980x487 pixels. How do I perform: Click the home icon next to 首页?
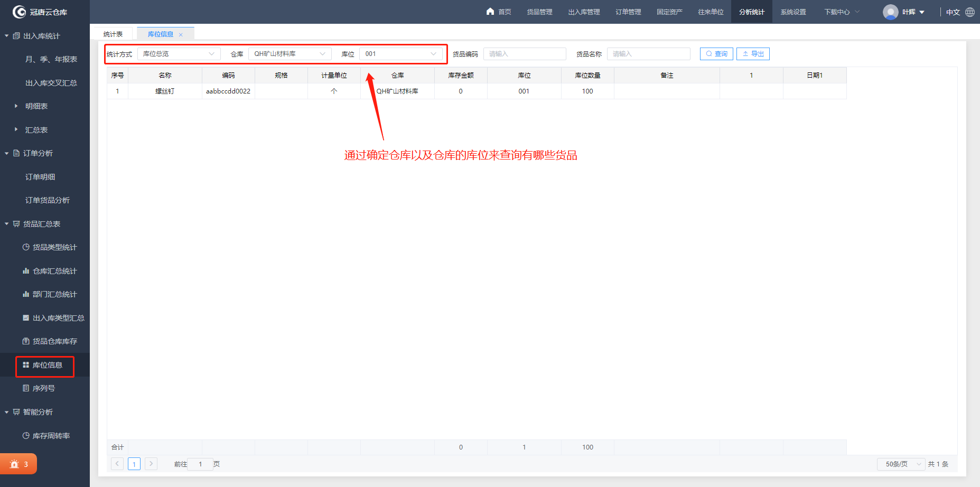click(x=490, y=11)
